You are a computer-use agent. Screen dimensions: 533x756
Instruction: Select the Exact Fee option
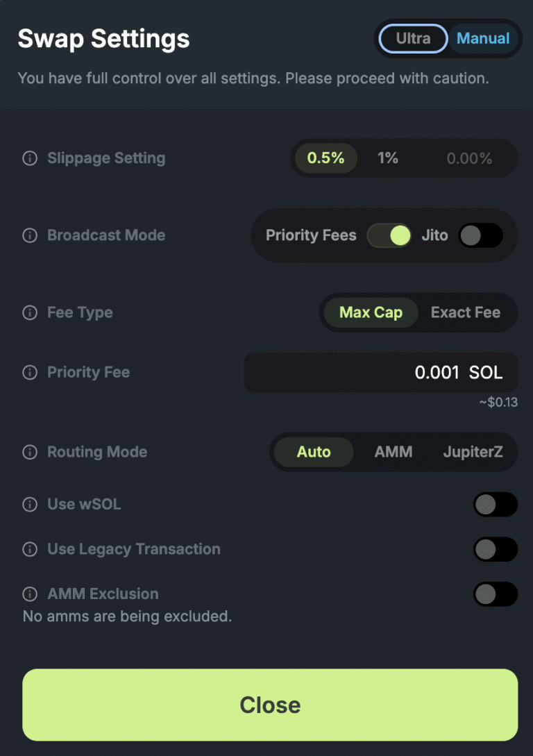point(466,312)
